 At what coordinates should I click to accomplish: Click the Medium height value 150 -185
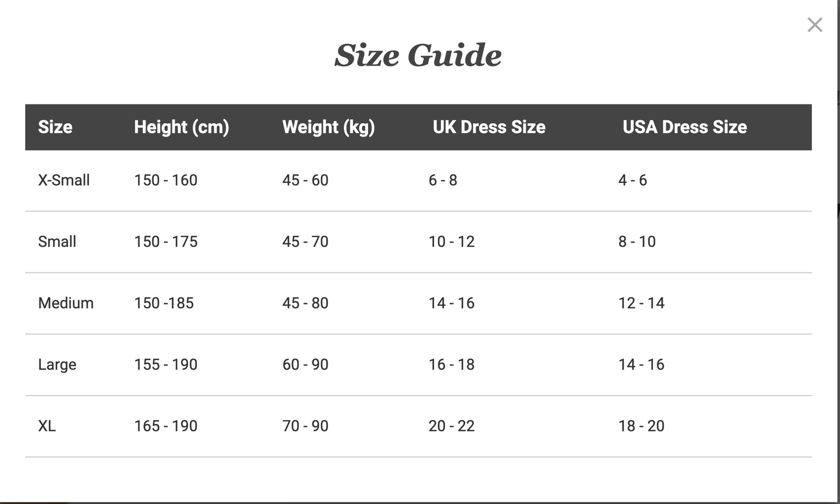point(164,303)
